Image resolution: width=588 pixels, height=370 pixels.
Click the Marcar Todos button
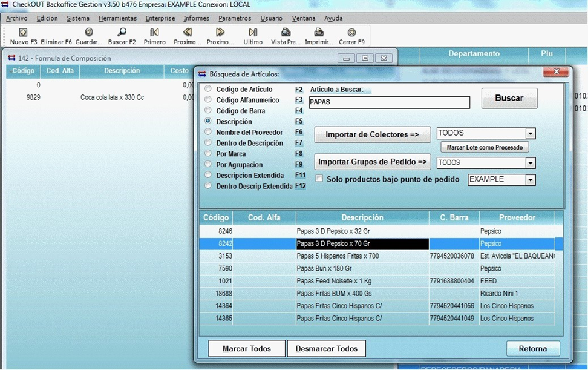pos(247,349)
